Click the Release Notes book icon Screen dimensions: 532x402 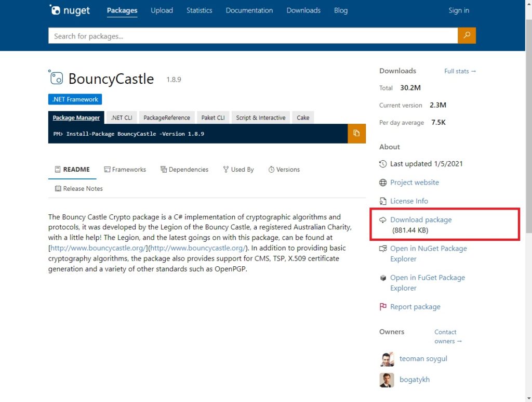pos(58,188)
